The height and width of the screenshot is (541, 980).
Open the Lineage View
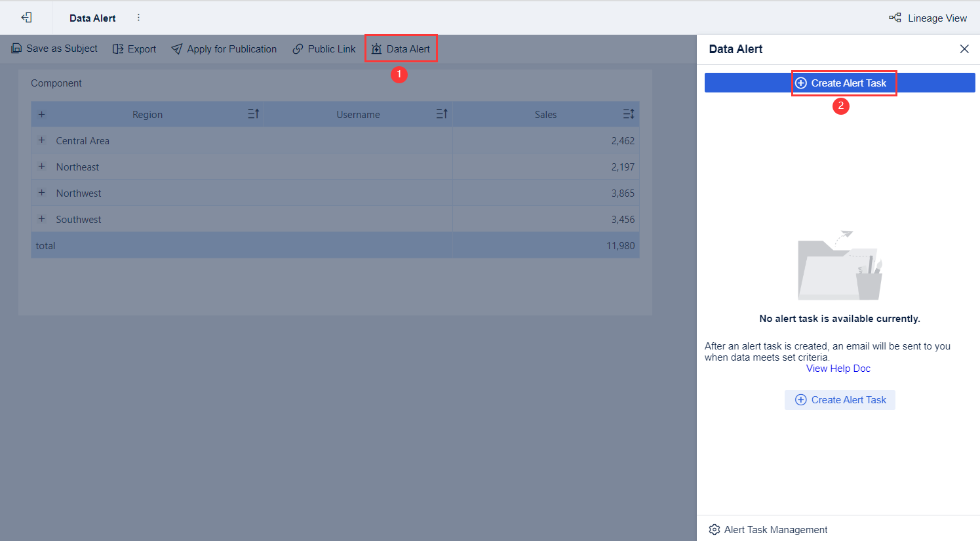[928, 18]
